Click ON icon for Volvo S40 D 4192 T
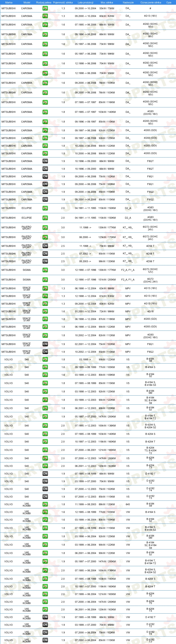The width and height of the screenshot is (176, 644). coord(45,474)
